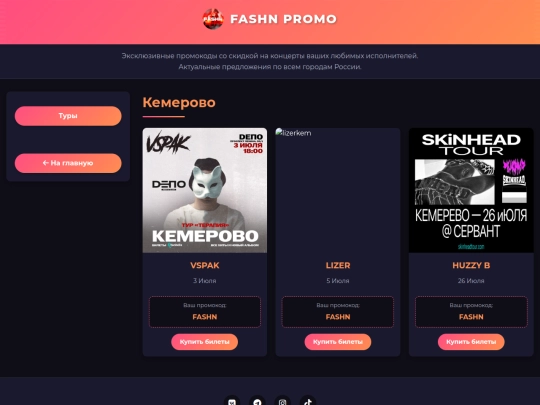
Task: Click the FASHN PROMO header title
Action: coord(283,19)
